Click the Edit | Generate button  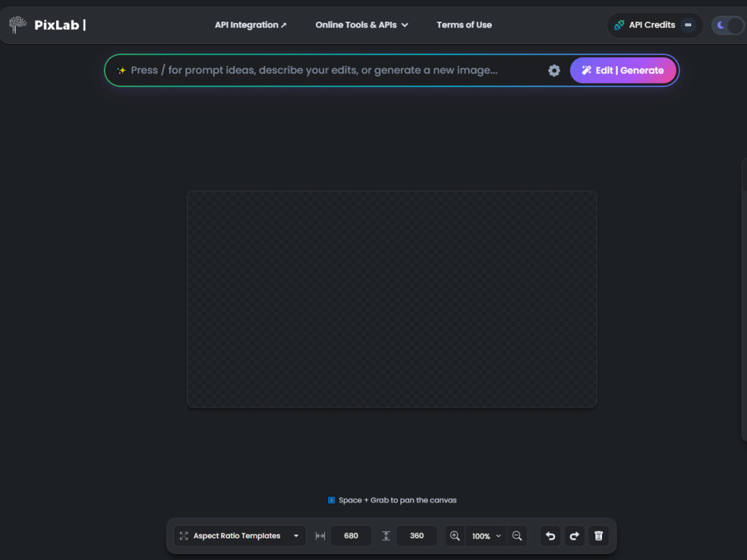623,70
